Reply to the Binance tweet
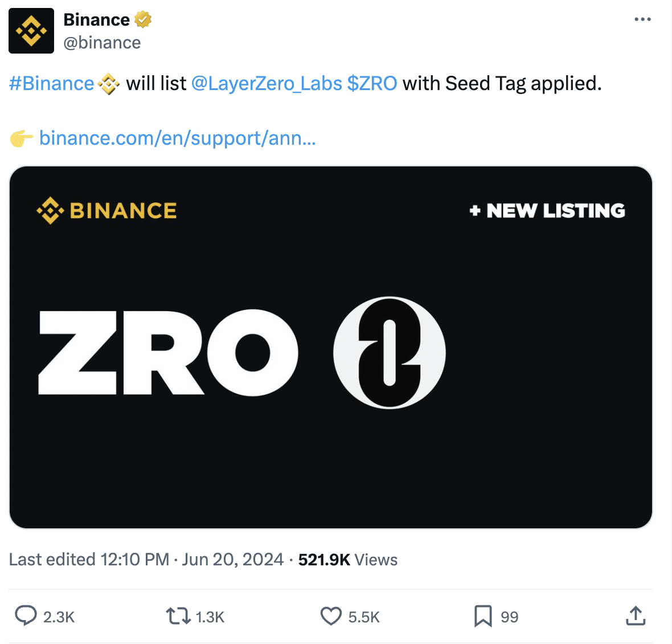The width and height of the screenshot is (672, 644). 26,616
